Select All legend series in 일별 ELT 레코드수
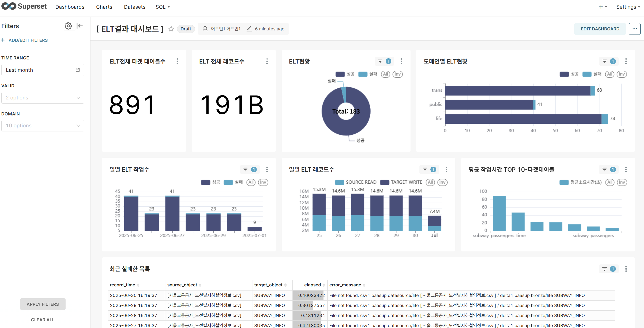 430,182
